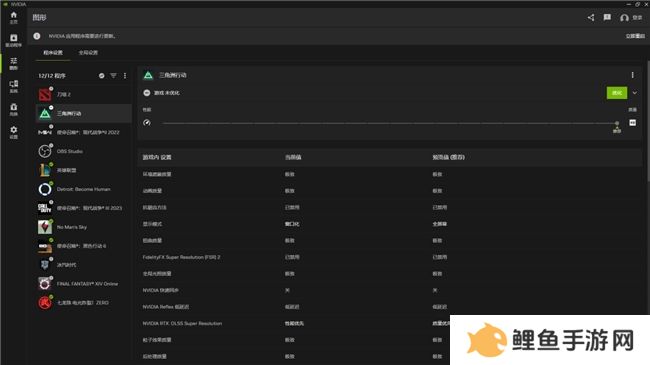
Task: Open the three-dot menu of the game details panel
Action: coord(632,75)
